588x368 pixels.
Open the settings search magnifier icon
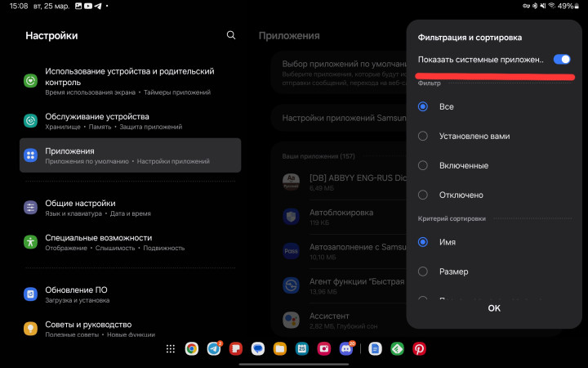231,35
